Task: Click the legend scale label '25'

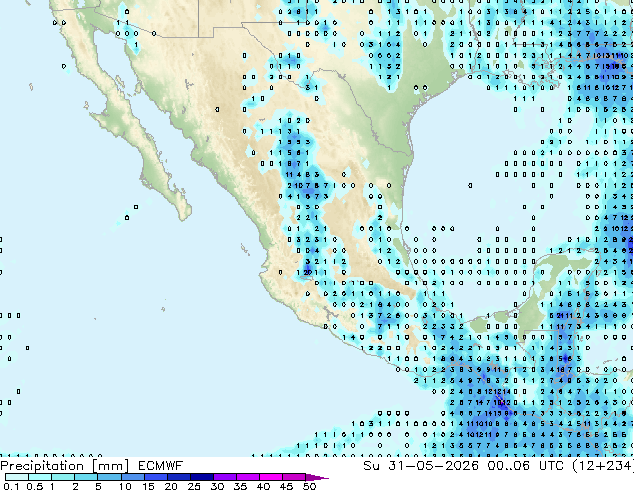Action: (194, 486)
